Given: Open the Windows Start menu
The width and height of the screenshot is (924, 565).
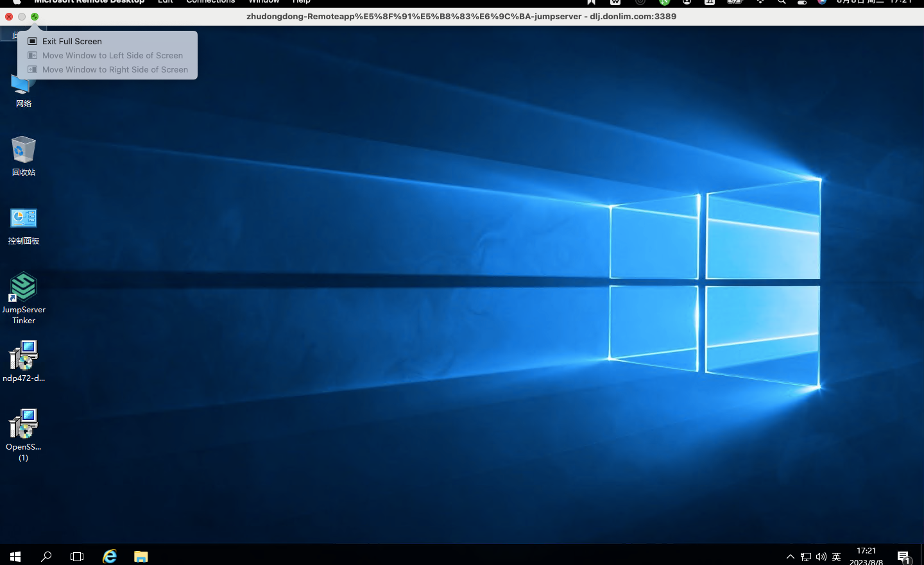Looking at the screenshot, I should point(15,556).
